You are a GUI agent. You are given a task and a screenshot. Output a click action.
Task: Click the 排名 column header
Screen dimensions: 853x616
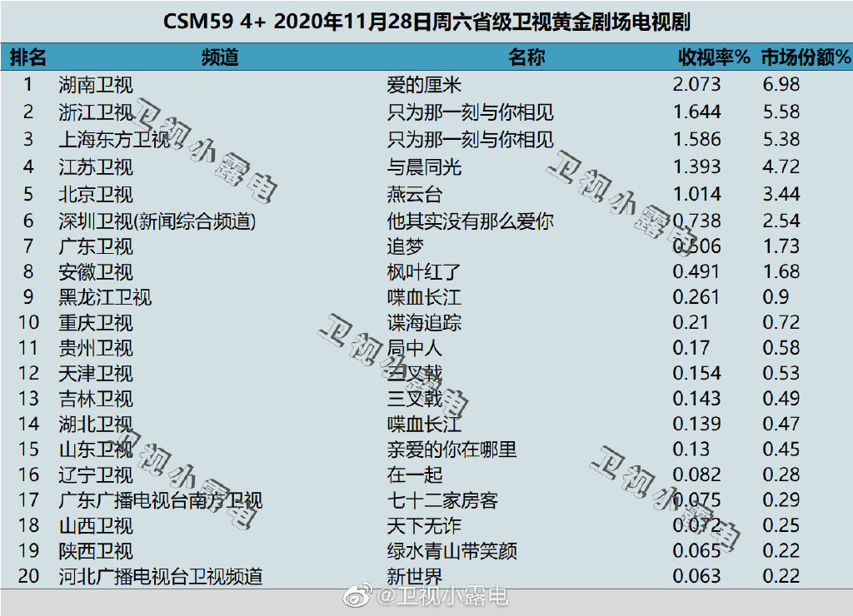27,57
